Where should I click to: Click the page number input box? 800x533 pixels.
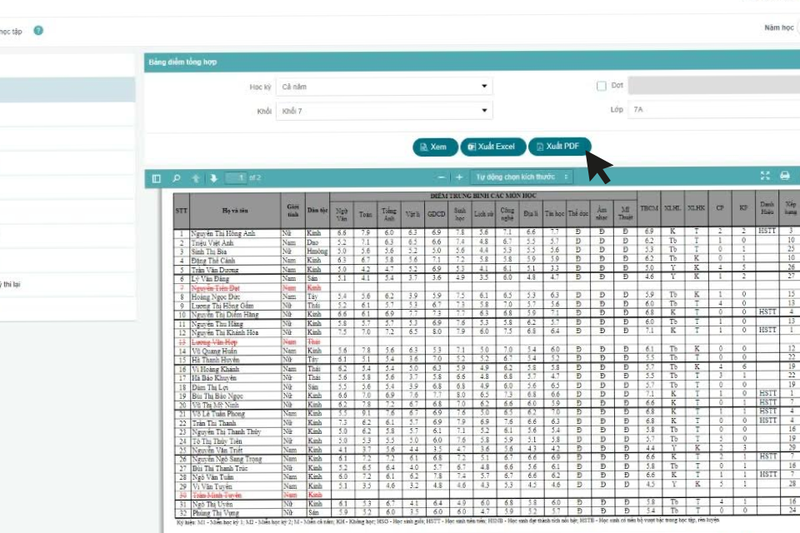tap(236, 178)
